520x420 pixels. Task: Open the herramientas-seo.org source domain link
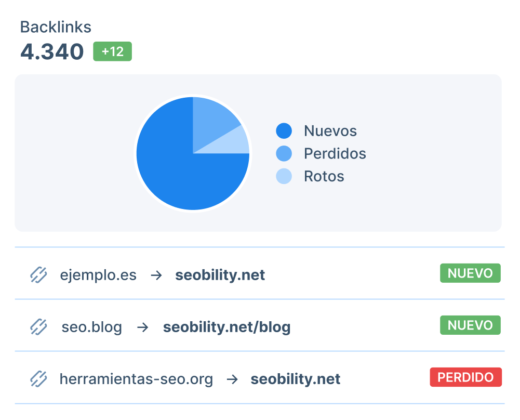coord(136,379)
